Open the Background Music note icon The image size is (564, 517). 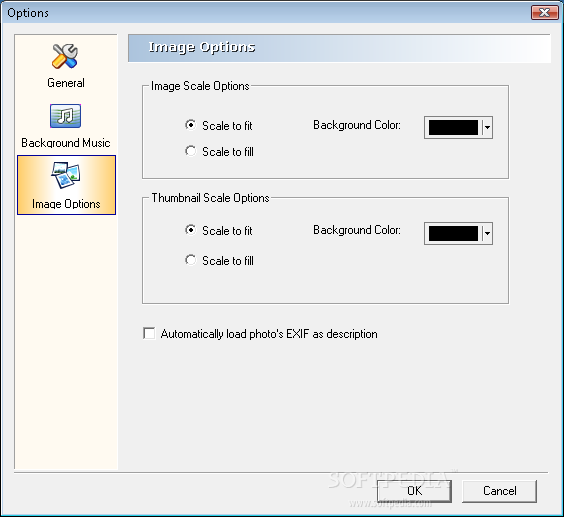(65, 116)
